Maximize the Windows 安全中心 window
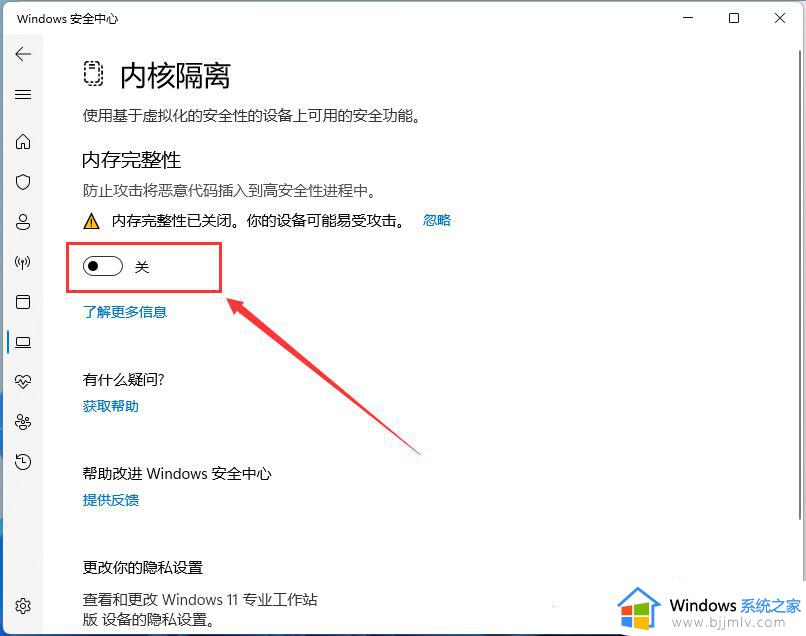This screenshot has height=636, width=806. (x=734, y=18)
